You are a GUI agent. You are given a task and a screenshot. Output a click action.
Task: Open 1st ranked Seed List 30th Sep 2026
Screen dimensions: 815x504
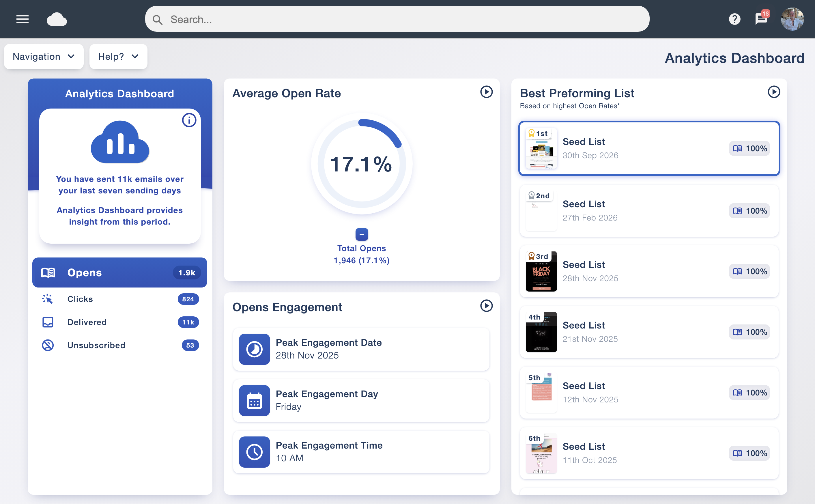(649, 148)
